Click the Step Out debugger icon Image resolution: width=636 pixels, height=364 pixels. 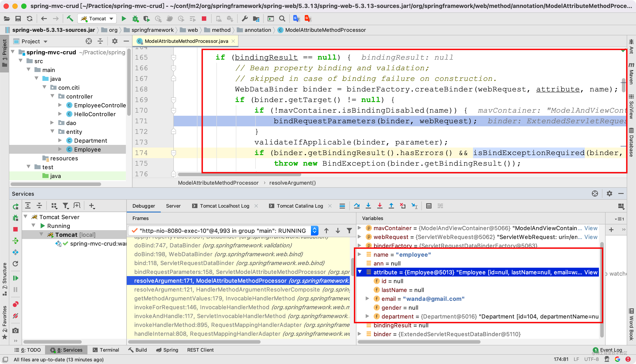click(x=391, y=206)
